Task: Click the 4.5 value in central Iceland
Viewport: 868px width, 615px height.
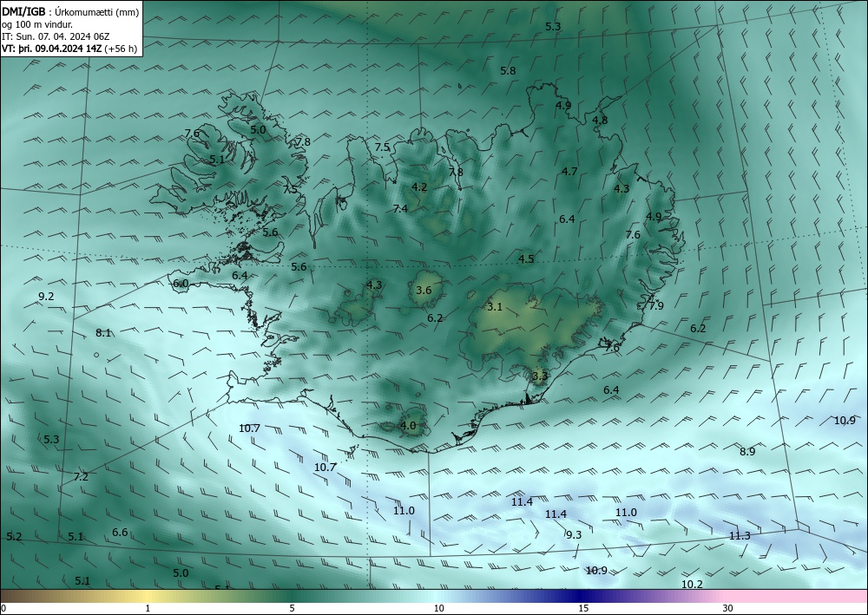Action: coord(526,258)
